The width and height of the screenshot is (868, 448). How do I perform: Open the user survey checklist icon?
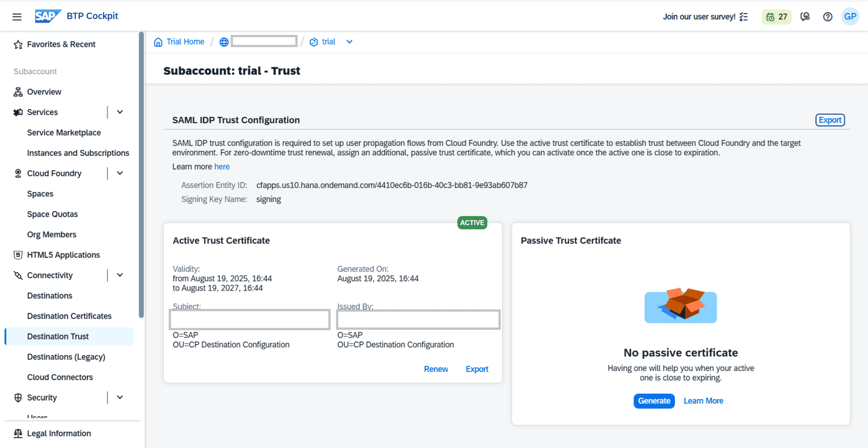743,17
